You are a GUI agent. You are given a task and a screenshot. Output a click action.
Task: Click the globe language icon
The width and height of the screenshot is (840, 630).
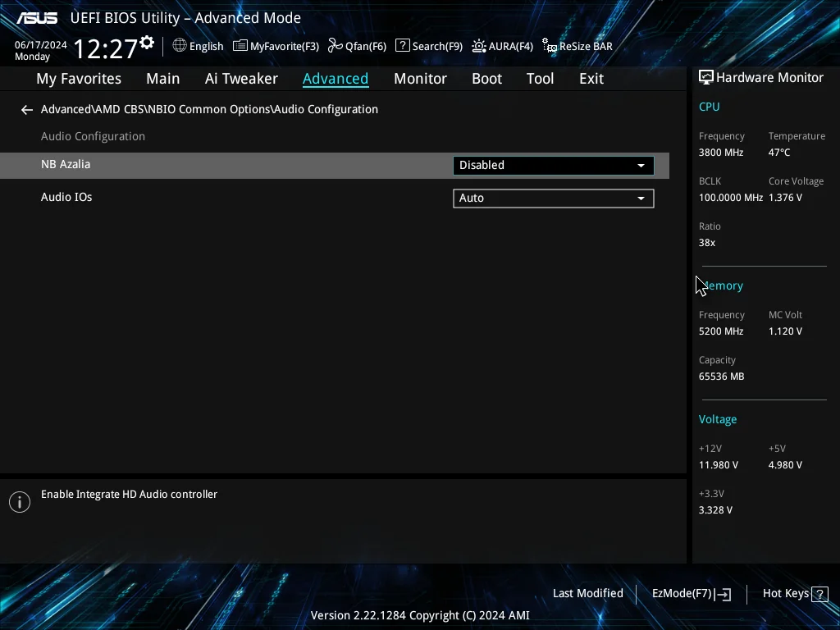click(x=180, y=46)
